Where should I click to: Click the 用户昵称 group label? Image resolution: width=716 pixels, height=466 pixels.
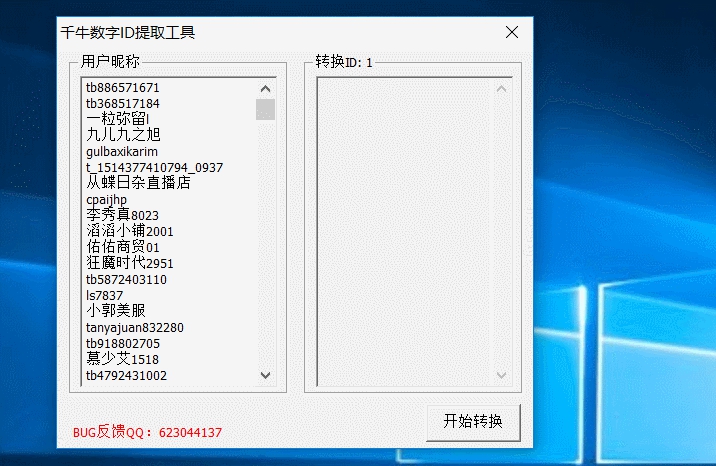(110, 61)
